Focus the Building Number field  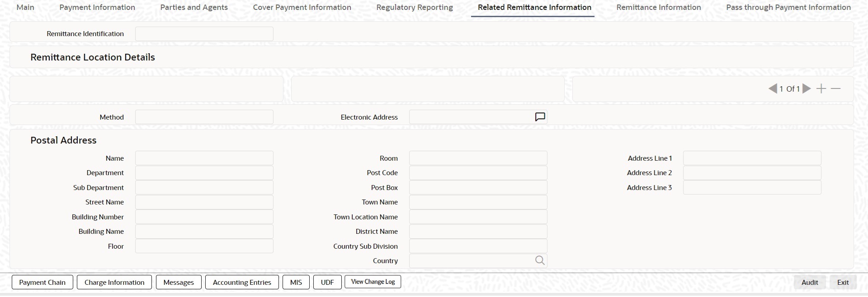204,217
